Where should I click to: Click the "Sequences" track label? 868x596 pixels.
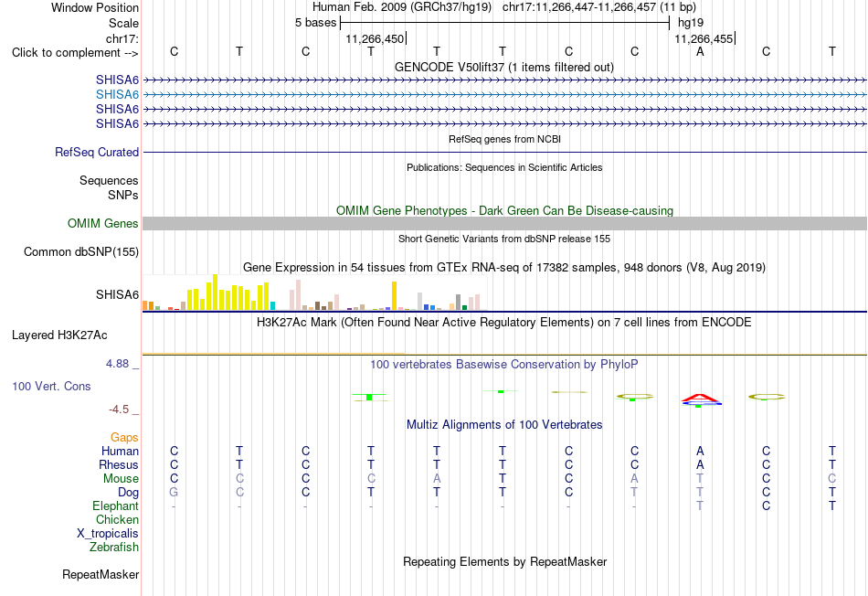pos(109,181)
